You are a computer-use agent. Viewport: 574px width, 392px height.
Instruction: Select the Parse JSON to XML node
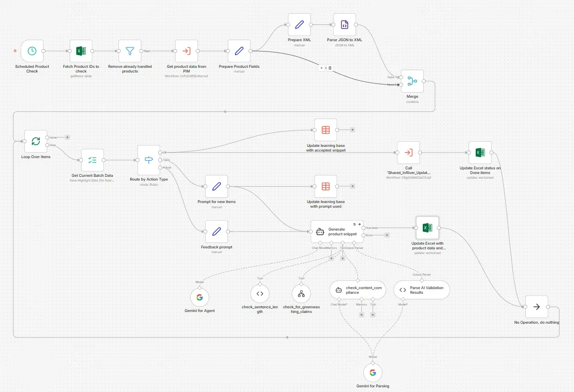point(344,25)
